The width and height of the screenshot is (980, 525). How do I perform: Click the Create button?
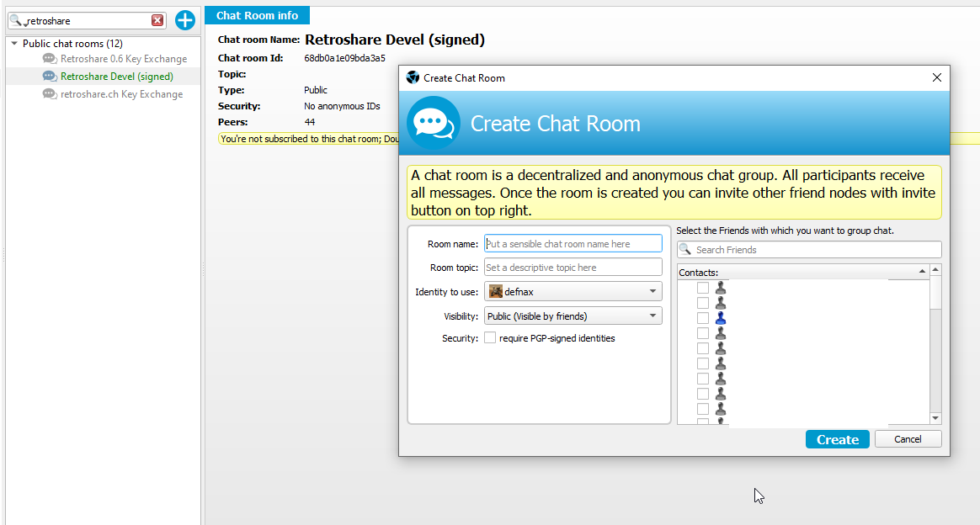[x=838, y=439]
